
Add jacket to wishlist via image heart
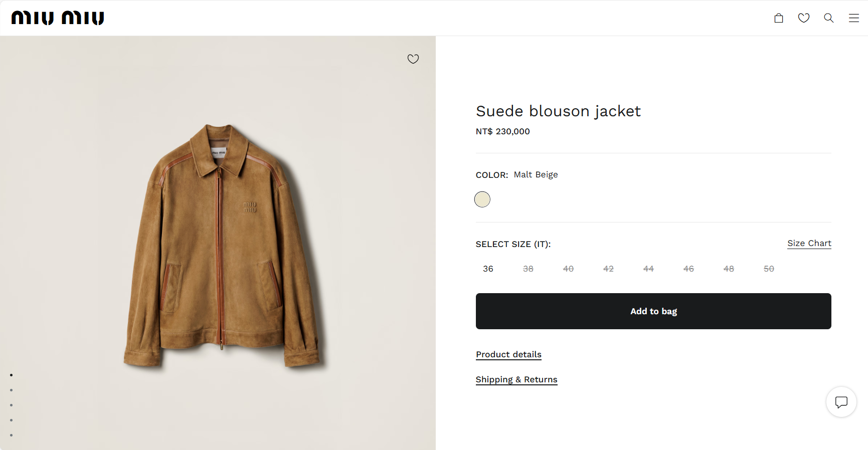click(x=413, y=59)
